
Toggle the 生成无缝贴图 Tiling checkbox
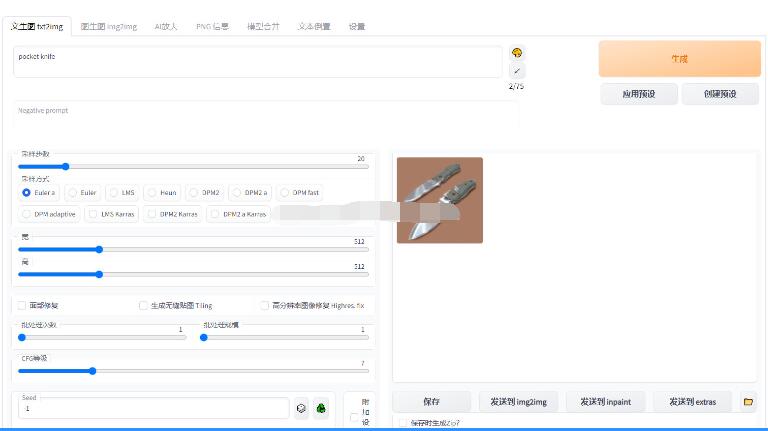[x=144, y=305]
